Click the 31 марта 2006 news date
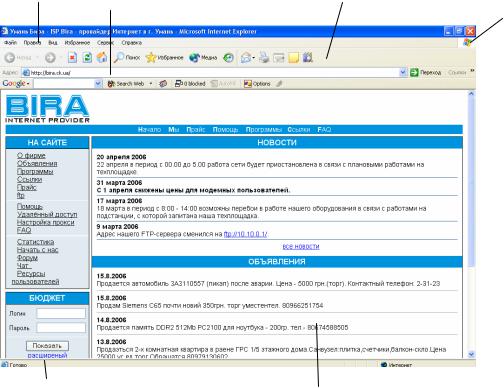Image resolution: width=504 pixels, height=388 pixels. 119,183
